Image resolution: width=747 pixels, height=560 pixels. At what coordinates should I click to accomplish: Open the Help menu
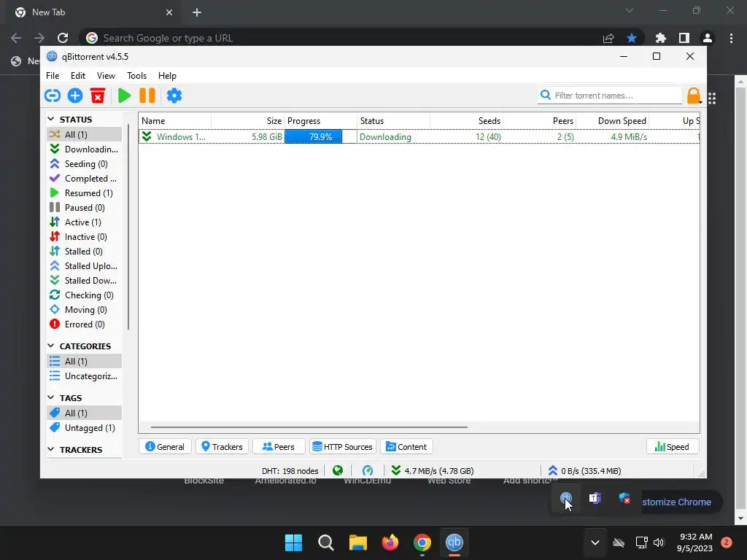167,76
